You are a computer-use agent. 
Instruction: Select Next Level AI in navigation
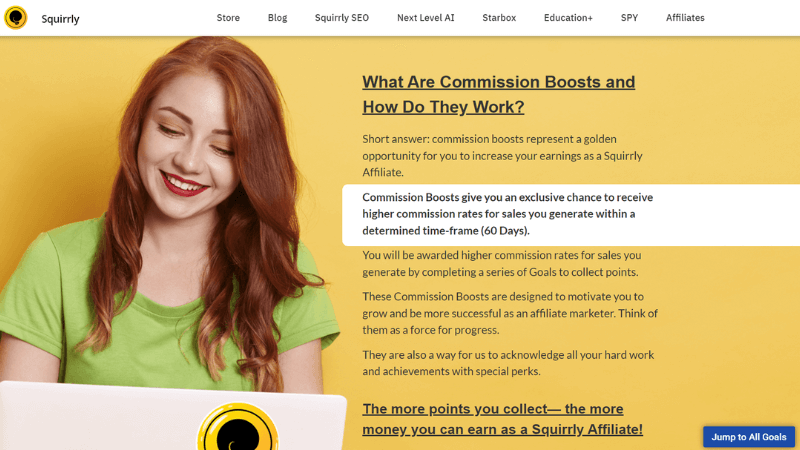click(426, 18)
